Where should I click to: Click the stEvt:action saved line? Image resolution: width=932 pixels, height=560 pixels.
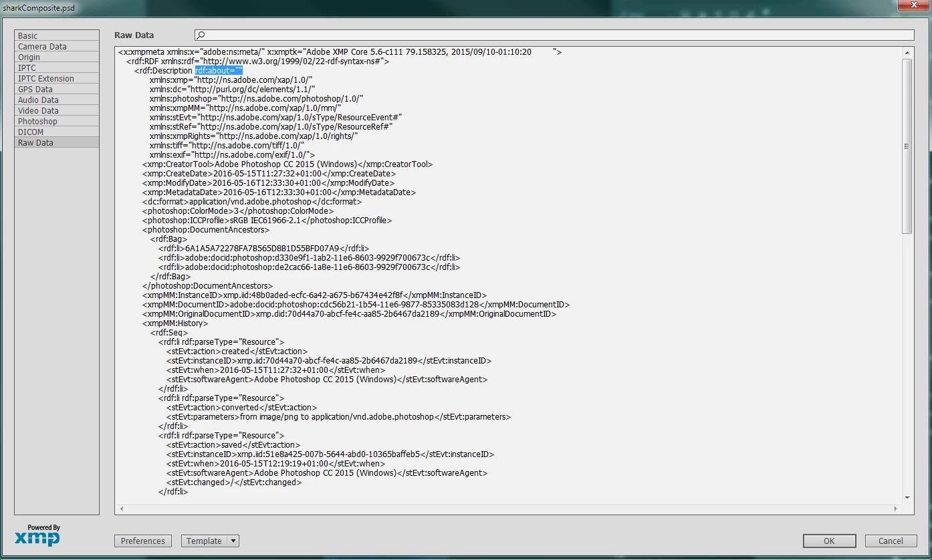(x=233, y=444)
